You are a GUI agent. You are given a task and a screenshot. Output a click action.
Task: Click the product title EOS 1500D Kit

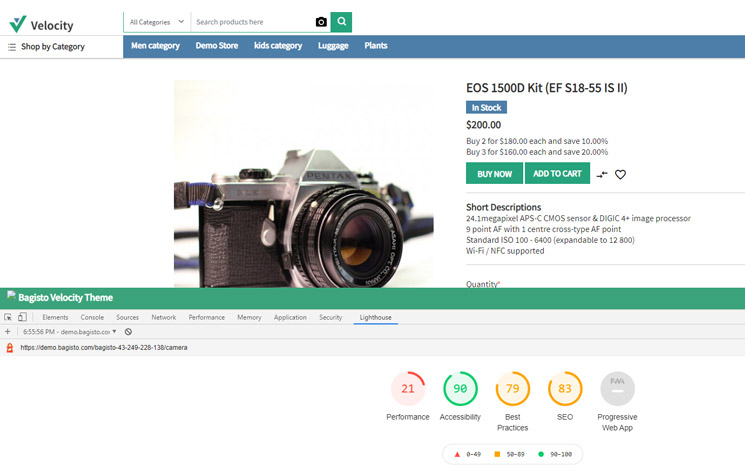point(546,88)
